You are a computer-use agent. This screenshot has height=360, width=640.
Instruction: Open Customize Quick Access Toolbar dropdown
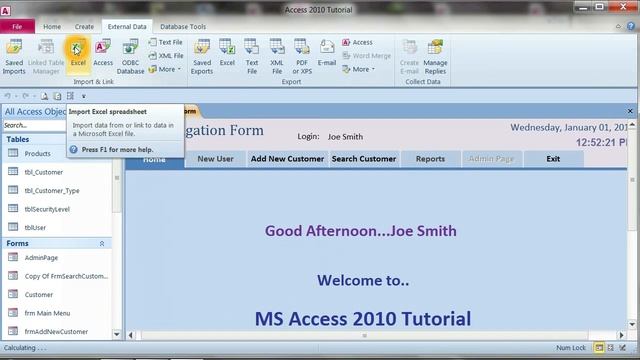point(83,96)
